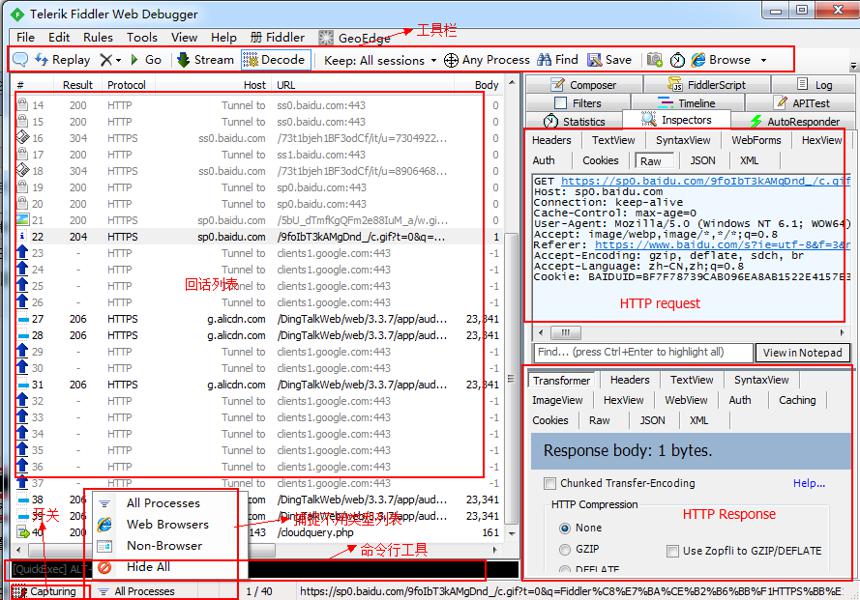Screen dimensions: 860x600
Task: Click the camera screenshot toolbar icon
Action: (x=654, y=59)
